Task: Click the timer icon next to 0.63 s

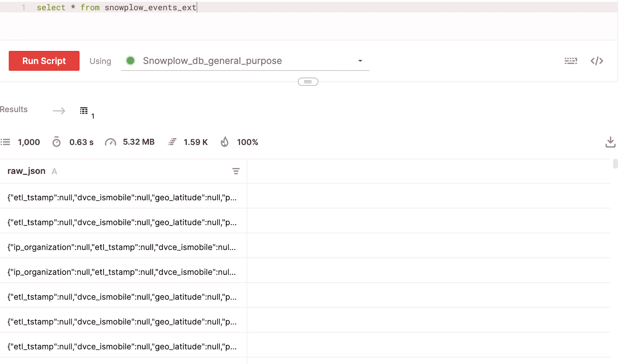Action: pos(56,142)
